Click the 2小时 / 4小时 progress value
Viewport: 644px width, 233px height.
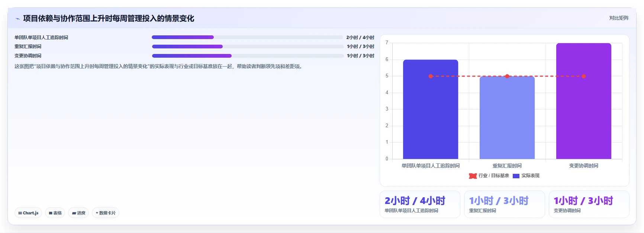coord(360,38)
